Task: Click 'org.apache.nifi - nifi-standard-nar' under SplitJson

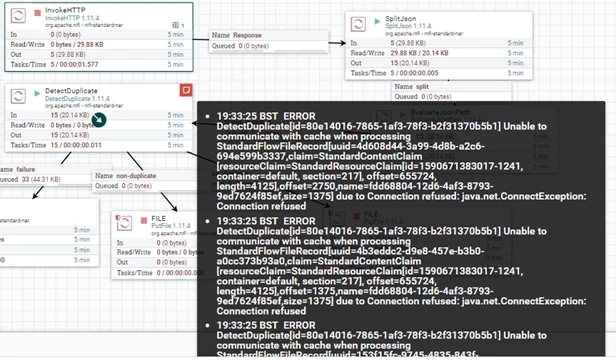Action: pos(424,33)
